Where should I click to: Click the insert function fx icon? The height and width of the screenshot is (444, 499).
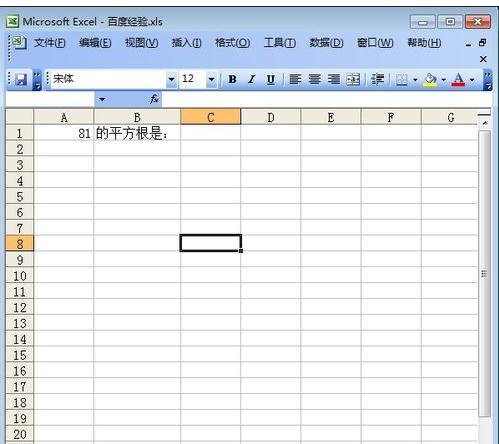tap(154, 99)
